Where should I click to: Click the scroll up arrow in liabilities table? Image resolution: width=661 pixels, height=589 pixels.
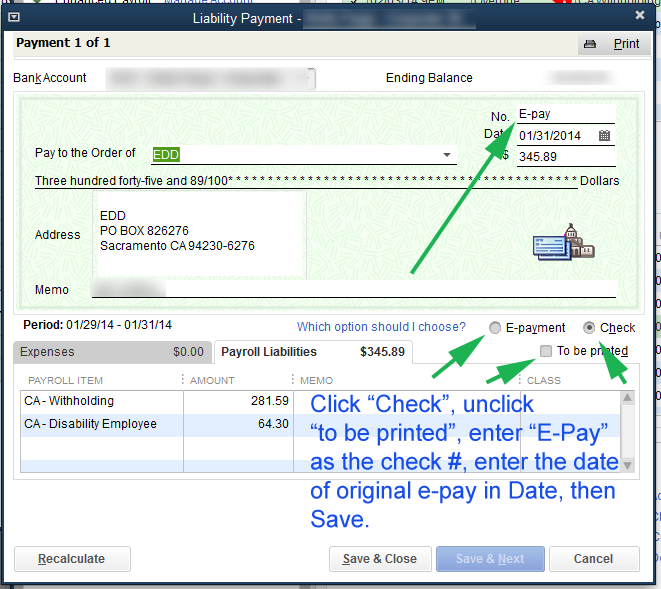click(x=627, y=397)
